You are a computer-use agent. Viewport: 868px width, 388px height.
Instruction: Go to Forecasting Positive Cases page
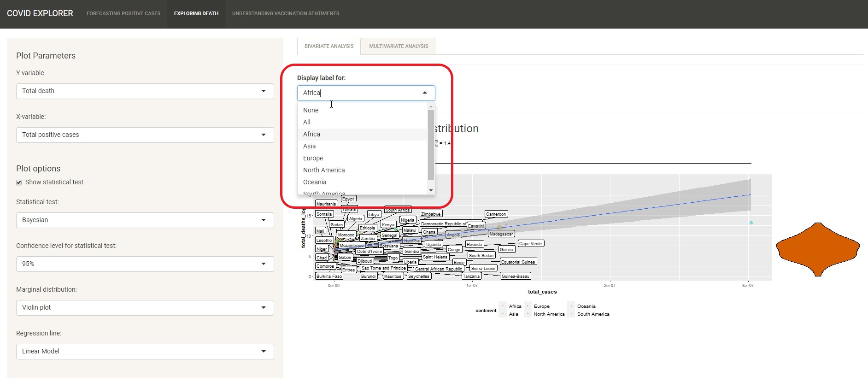123,14
